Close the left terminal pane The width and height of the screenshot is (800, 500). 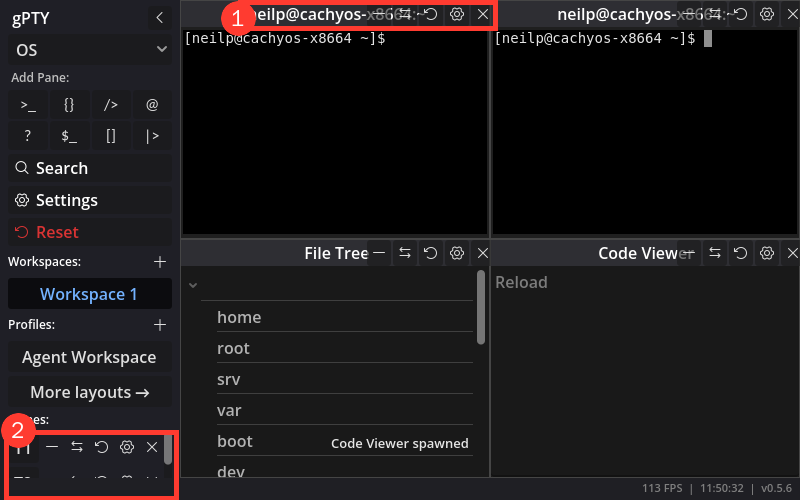(x=483, y=14)
